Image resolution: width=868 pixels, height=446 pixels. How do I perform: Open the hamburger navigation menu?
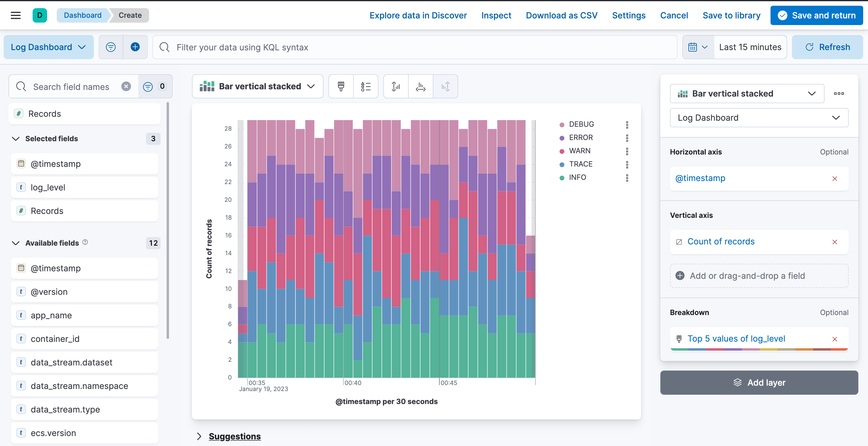15,15
